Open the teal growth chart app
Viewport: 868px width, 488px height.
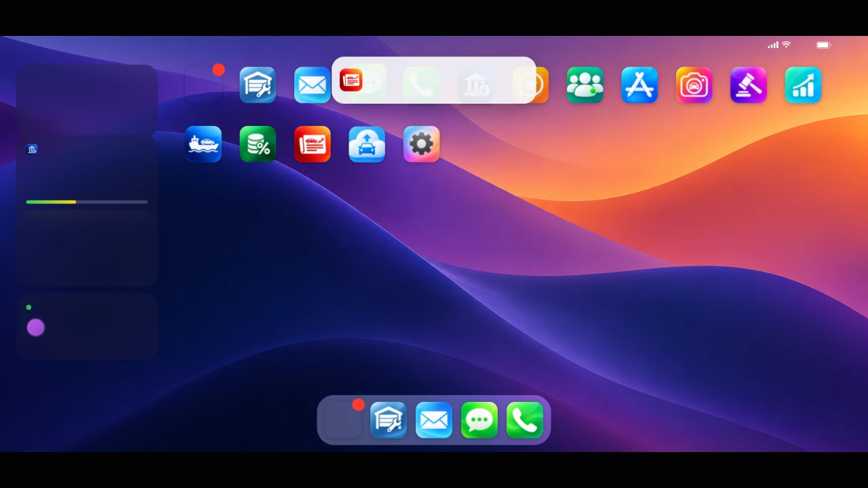pos(803,85)
